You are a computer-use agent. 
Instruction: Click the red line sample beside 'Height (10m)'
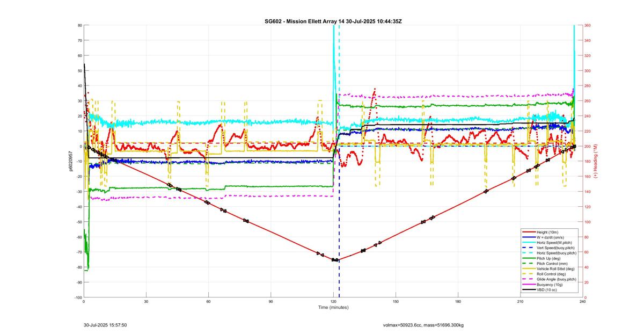529,232
